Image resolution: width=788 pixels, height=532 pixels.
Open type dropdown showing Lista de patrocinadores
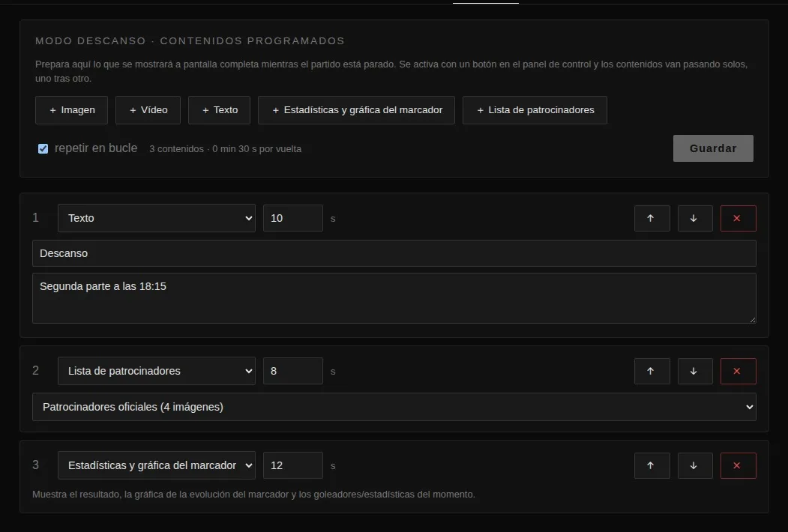[156, 371]
